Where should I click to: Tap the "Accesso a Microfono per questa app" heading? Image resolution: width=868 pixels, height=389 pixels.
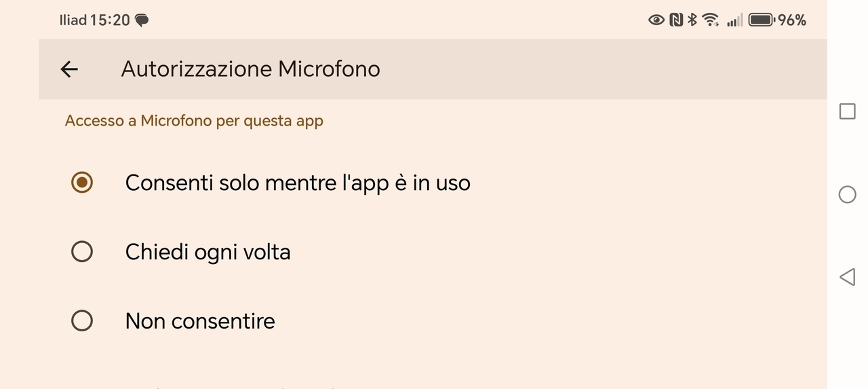pos(194,121)
